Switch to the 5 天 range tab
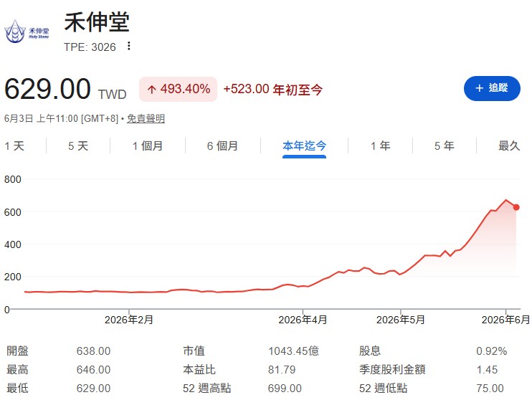Screen dimensions: 532x400 click(78, 146)
